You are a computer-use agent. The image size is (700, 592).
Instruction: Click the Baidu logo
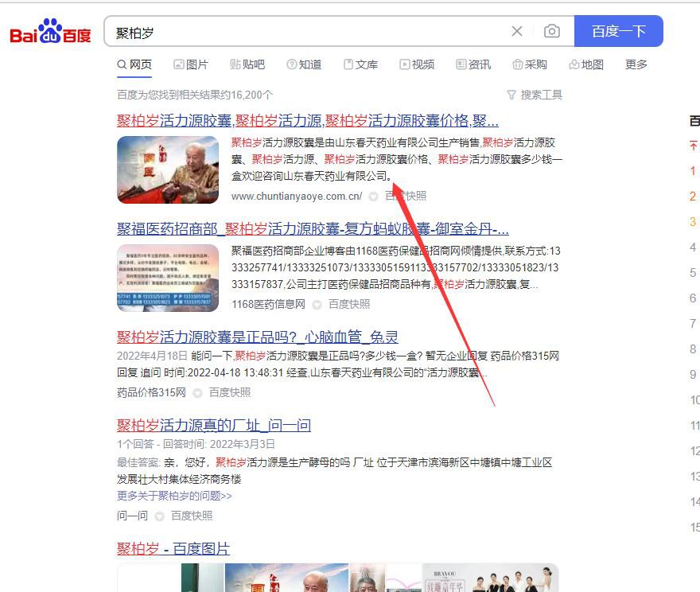pyautogui.click(x=50, y=31)
